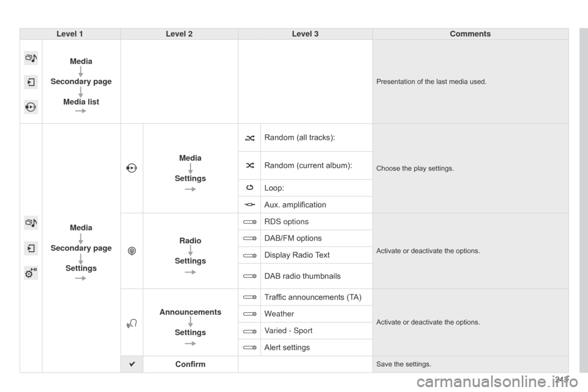Toggle the RDS options switch

(249, 222)
